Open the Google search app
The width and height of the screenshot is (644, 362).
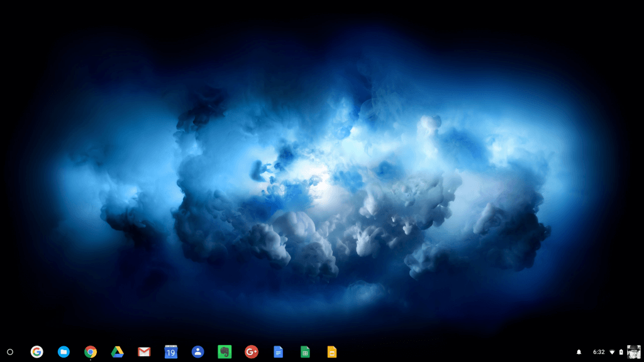click(x=37, y=352)
